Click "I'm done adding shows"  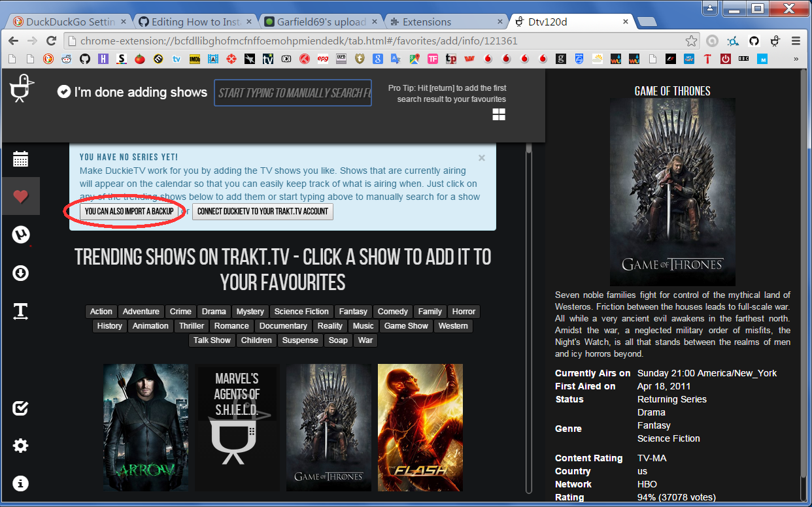pyautogui.click(x=132, y=92)
